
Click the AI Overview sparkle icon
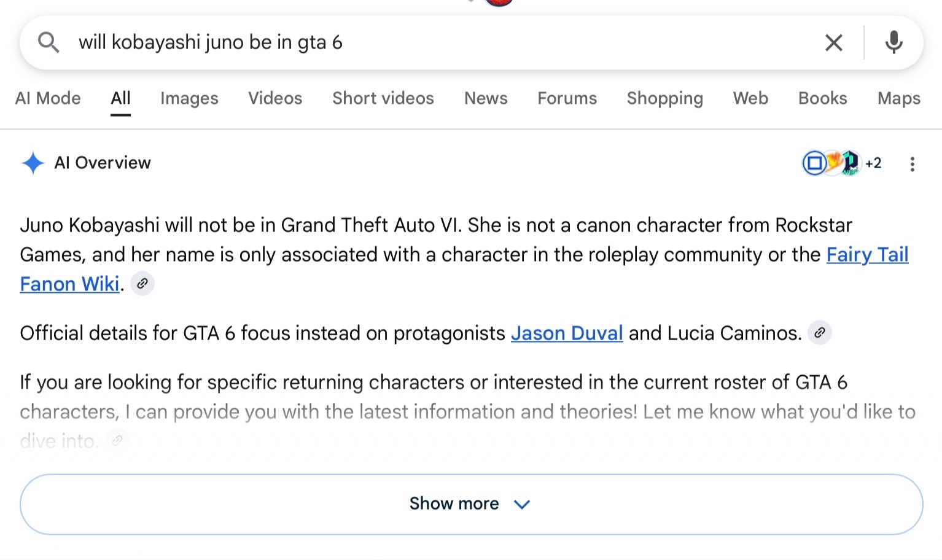[33, 163]
